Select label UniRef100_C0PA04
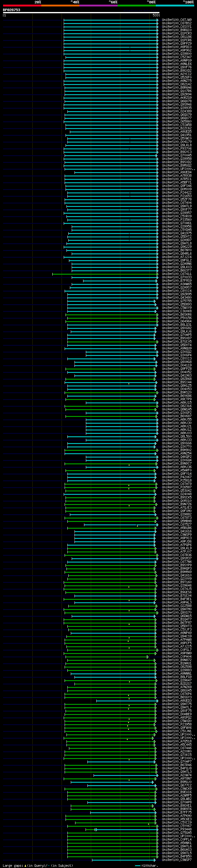 point(177,656)
